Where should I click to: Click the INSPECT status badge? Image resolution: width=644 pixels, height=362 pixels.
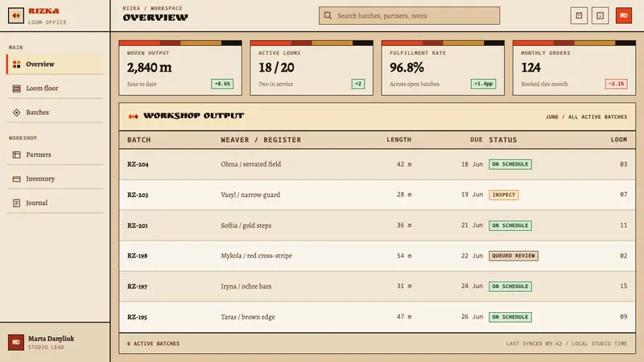coord(504,195)
